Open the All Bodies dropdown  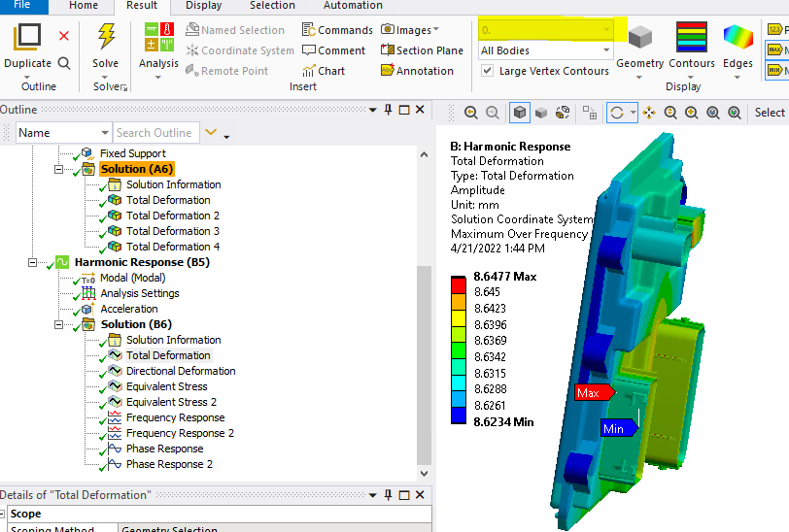[x=546, y=50]
